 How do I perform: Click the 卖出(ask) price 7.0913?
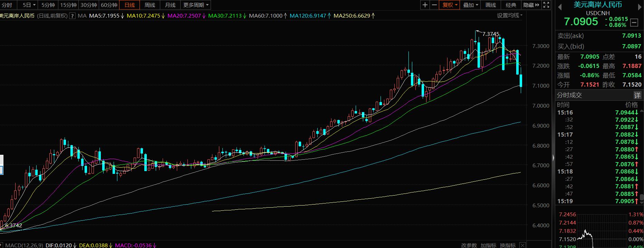[x=632, y=36]
